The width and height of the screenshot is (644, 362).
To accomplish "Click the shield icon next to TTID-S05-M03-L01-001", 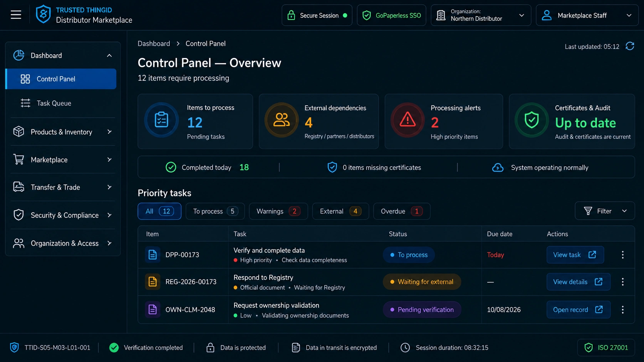I will click(x=14, y=347).
